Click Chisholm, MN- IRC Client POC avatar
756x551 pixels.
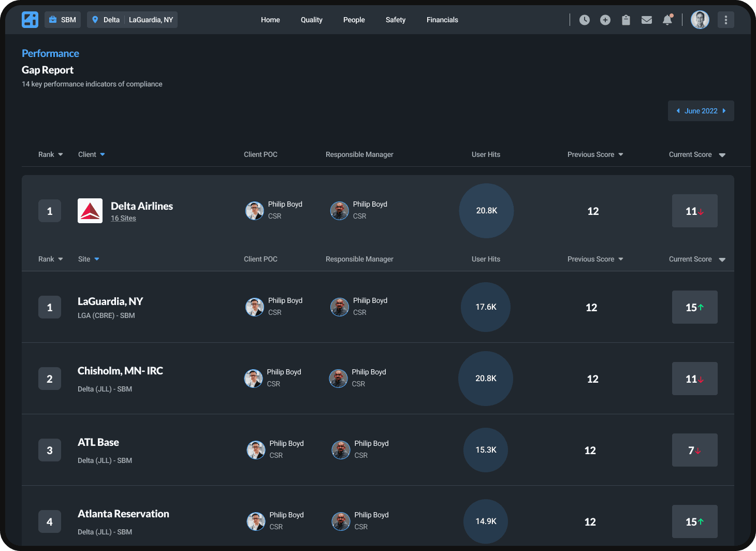point(253,379)
